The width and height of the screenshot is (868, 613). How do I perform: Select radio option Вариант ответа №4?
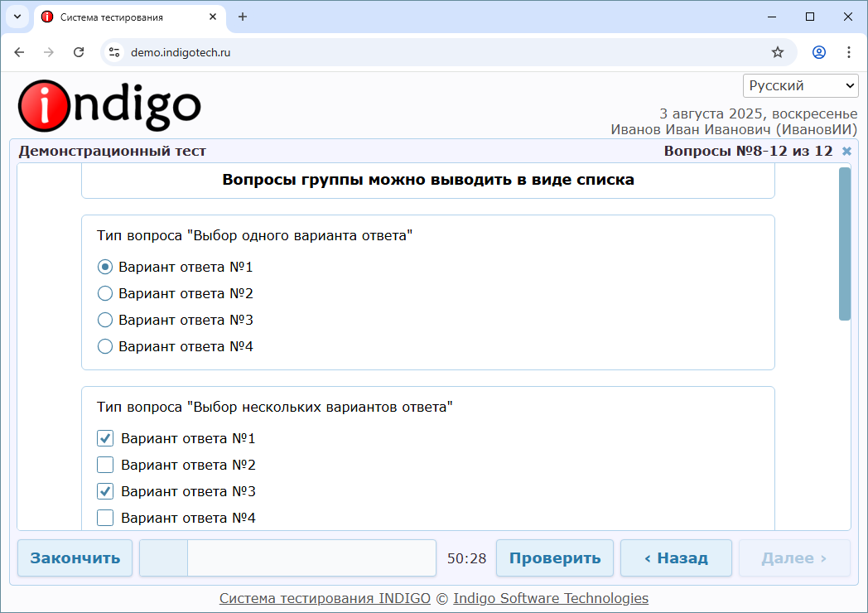(x=104, y=346)
